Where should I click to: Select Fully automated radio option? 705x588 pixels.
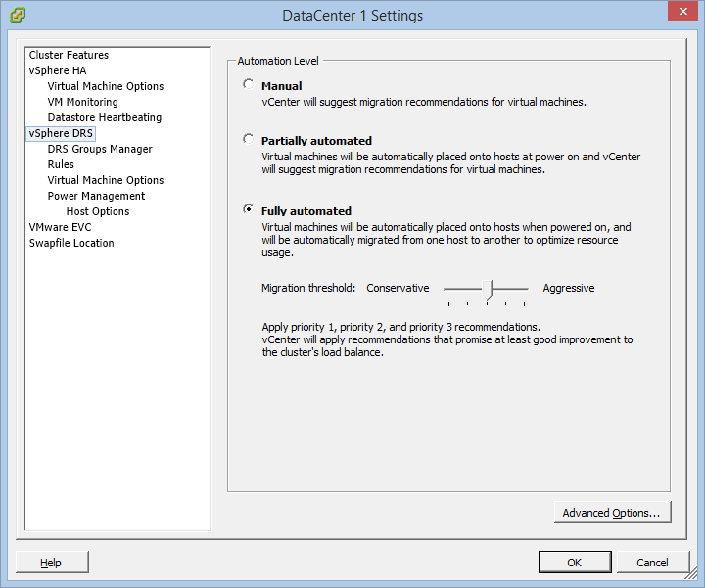click(x=248, y=209)
